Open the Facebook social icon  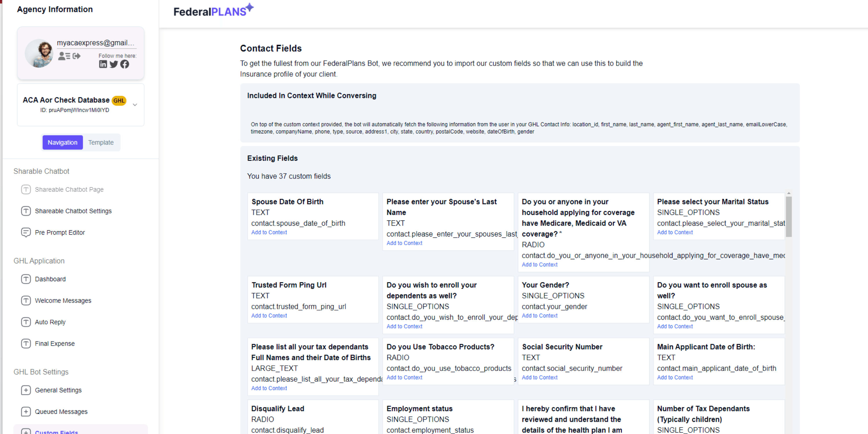tap(125, 64)
